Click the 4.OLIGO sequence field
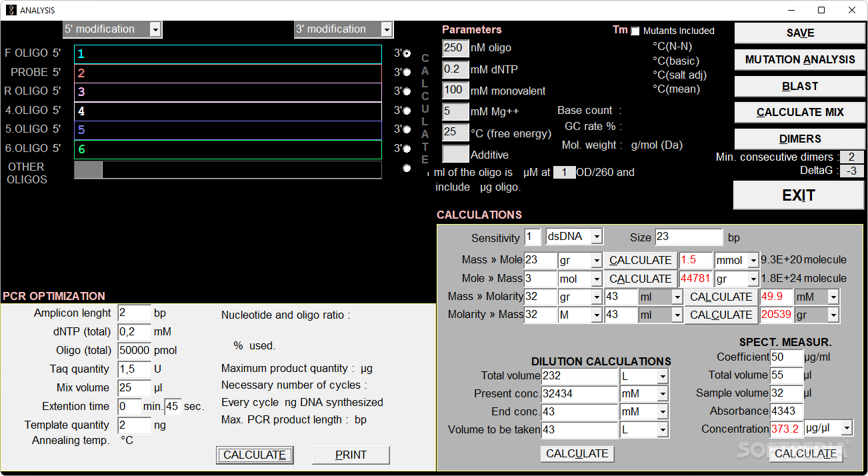The image size is (868, 476). (228, 111)
